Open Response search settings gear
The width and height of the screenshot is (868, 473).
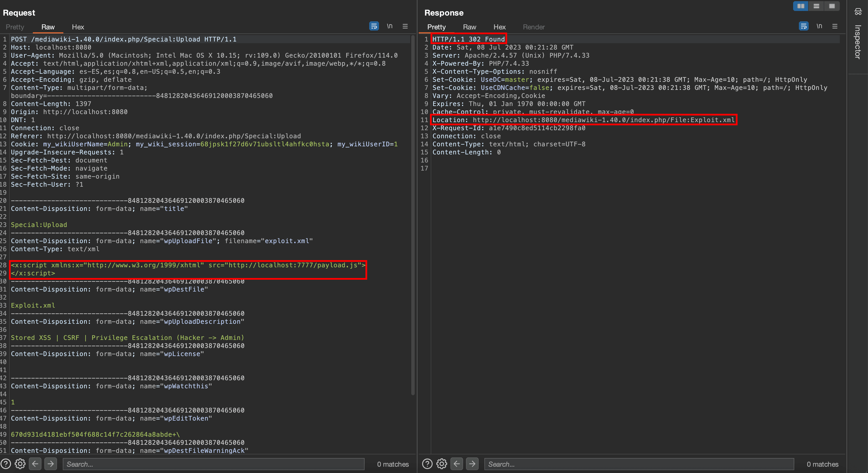tap(442, 464)
